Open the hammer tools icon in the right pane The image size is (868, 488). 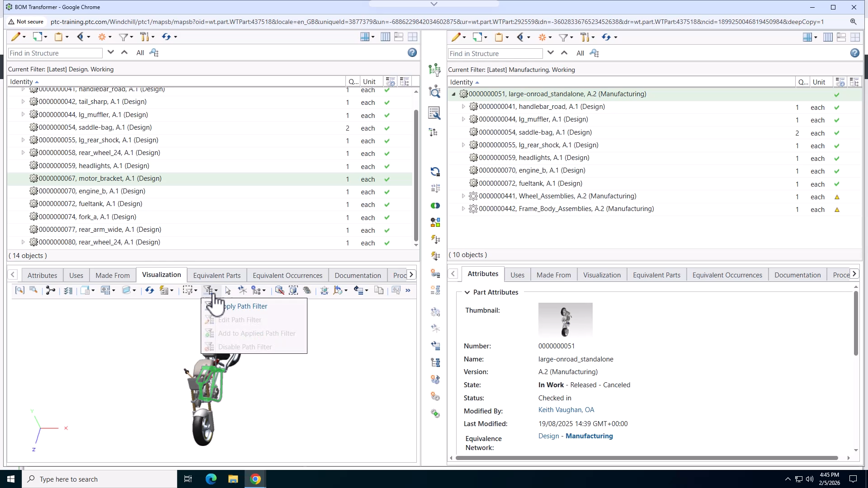585,37
